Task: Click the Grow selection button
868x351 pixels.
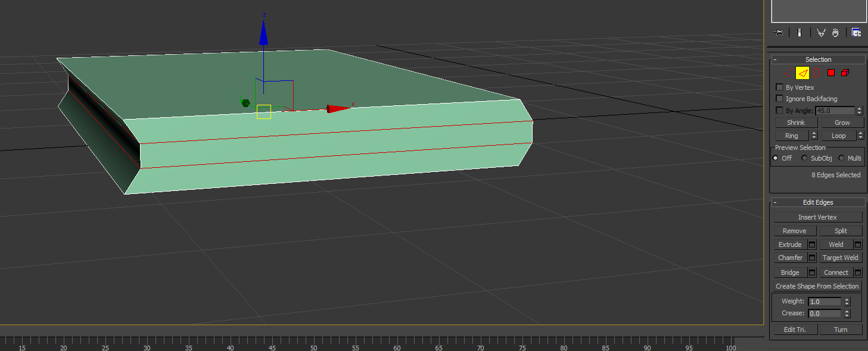Action: tap(842, 123)
